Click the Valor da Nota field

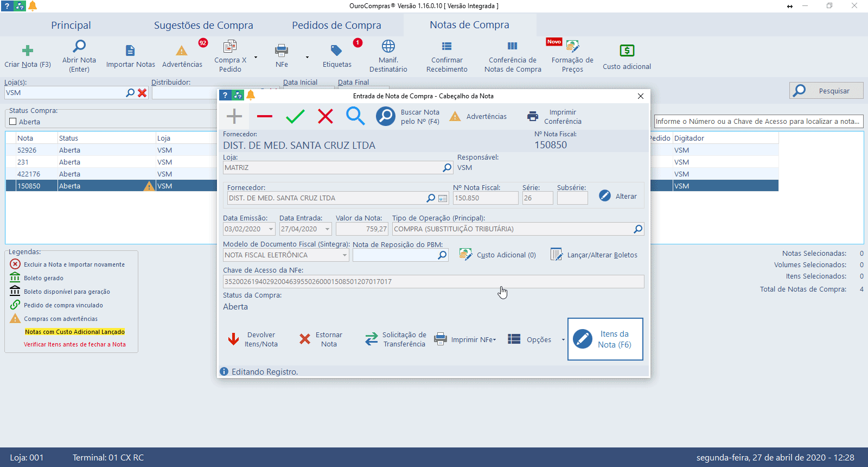click(x=362, y=229)
